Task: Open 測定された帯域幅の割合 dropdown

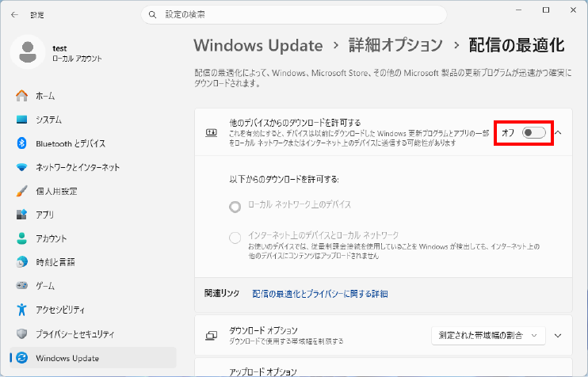Action: [x=488, y=335]
